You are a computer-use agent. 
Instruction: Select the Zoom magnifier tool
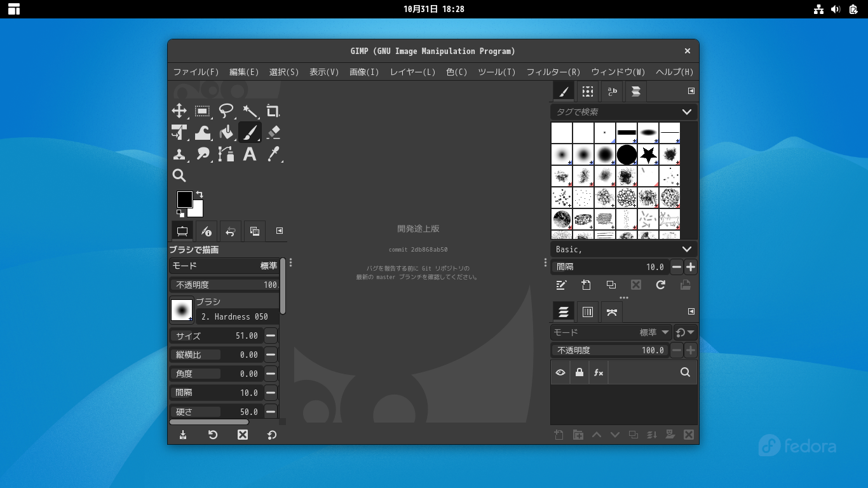(179, 175)
